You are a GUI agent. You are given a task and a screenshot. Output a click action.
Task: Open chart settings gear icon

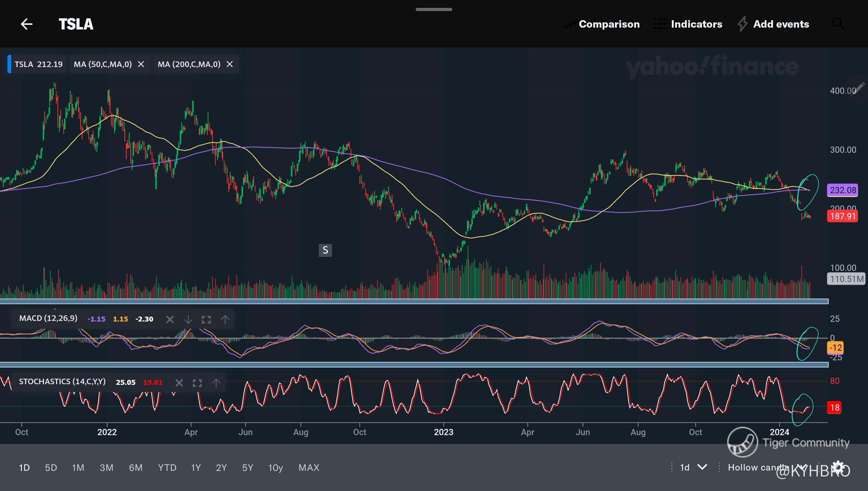(x=838, y=467)
